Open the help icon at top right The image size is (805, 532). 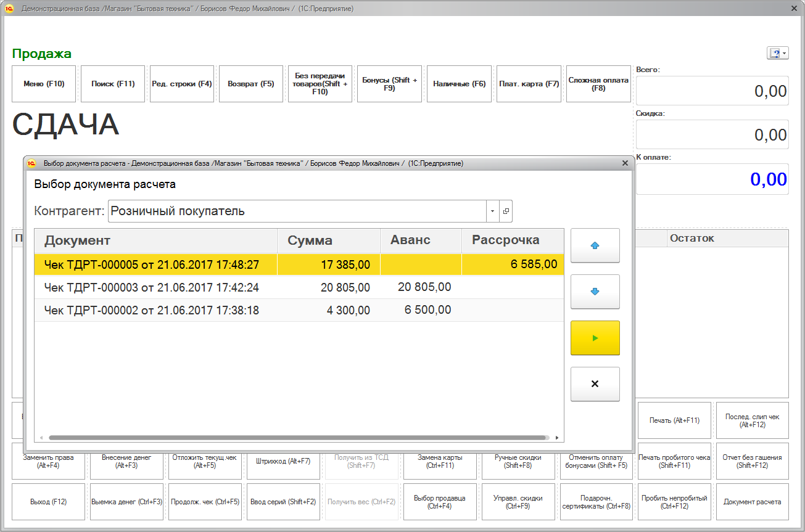pos(774,54)
